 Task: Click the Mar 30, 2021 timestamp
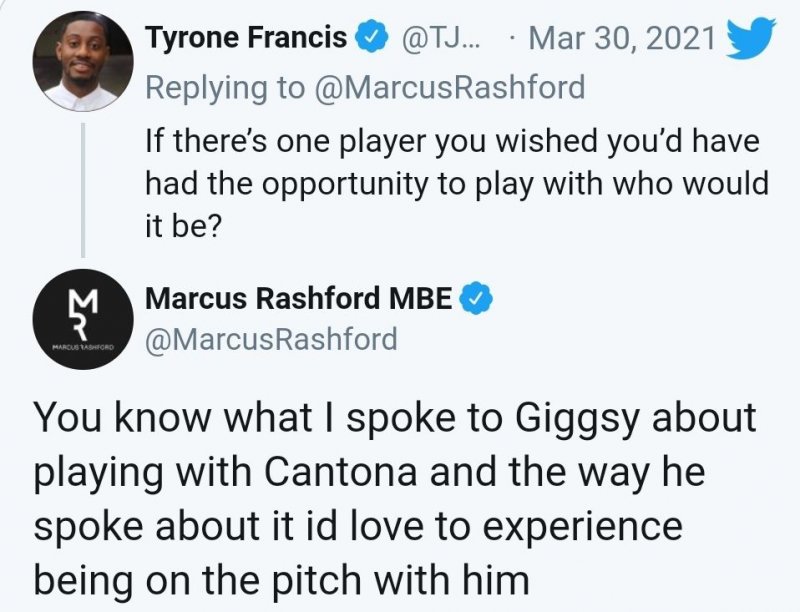click(x=620, y=39)
